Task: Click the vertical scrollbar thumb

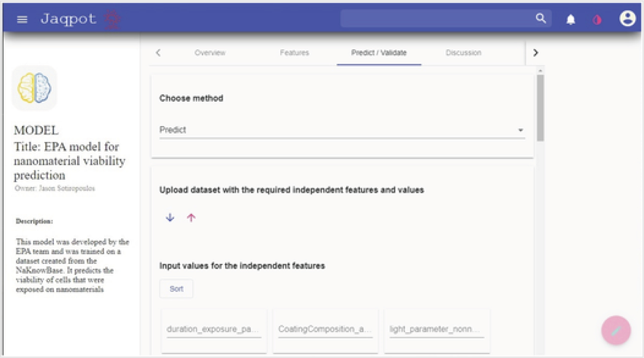Action: (x=540, y=108)
